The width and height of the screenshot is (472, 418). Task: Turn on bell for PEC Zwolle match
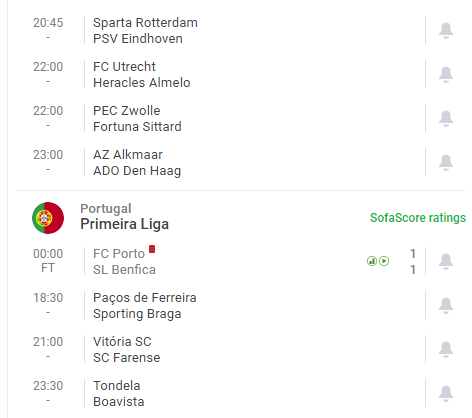446,119
